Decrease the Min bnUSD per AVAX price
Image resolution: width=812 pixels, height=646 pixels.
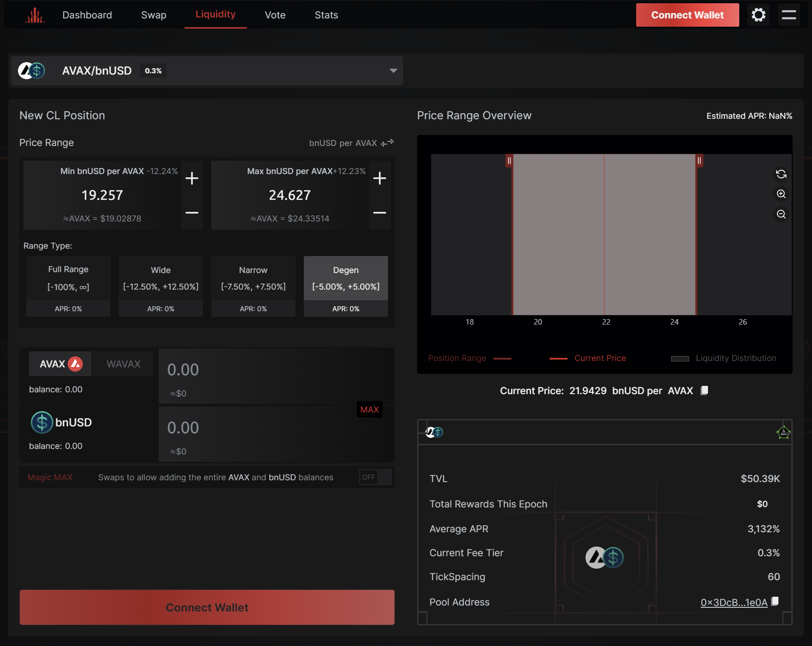click(192, 213)
